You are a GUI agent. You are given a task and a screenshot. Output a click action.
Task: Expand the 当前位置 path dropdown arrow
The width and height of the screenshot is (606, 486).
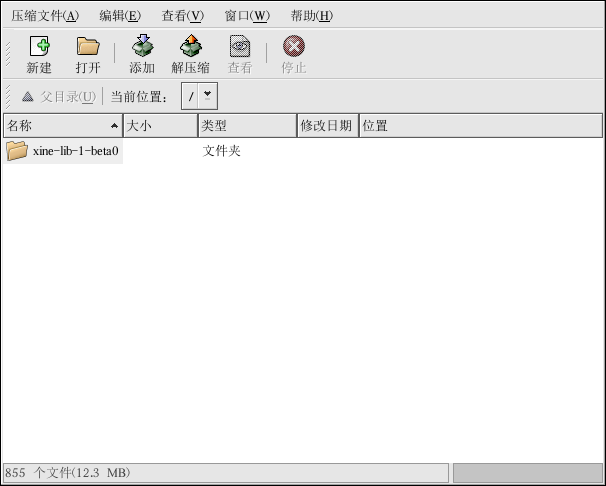tap(207, 96)
